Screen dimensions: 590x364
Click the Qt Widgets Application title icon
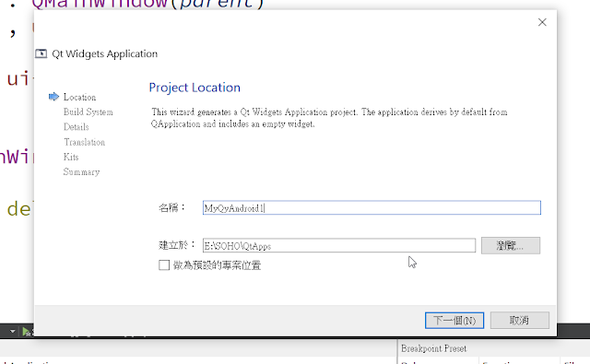[x=41, y=53]
